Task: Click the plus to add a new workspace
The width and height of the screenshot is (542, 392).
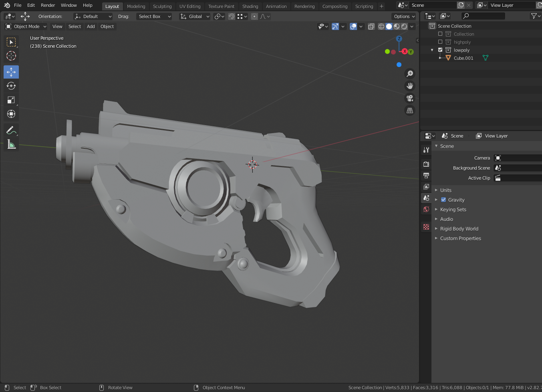Action: pyautogui.click(x=381, y=6)
